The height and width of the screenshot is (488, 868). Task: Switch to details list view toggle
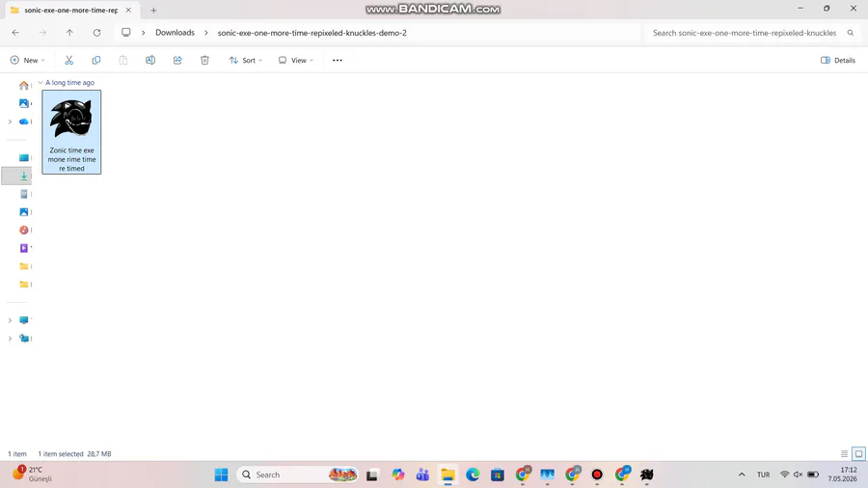click(x=844, y=453)
